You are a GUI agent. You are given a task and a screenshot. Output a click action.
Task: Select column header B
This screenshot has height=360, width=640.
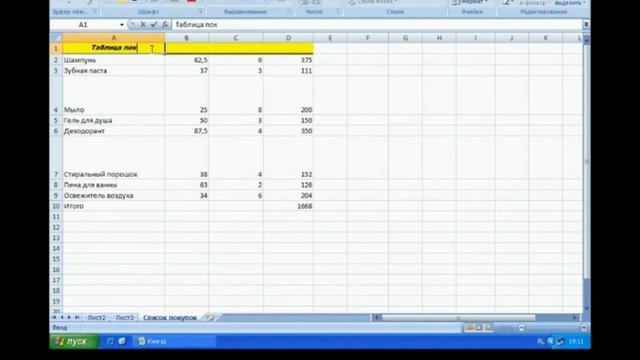[x=187, y=38]
